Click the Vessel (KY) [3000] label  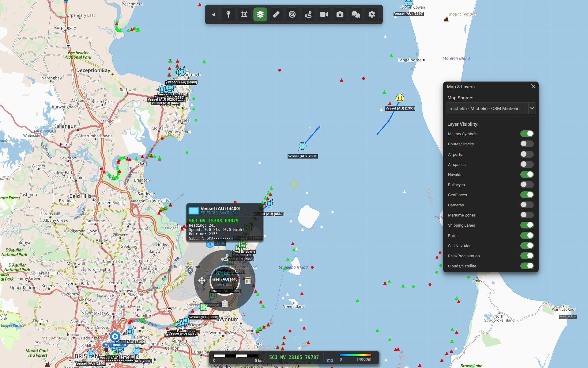204,317
